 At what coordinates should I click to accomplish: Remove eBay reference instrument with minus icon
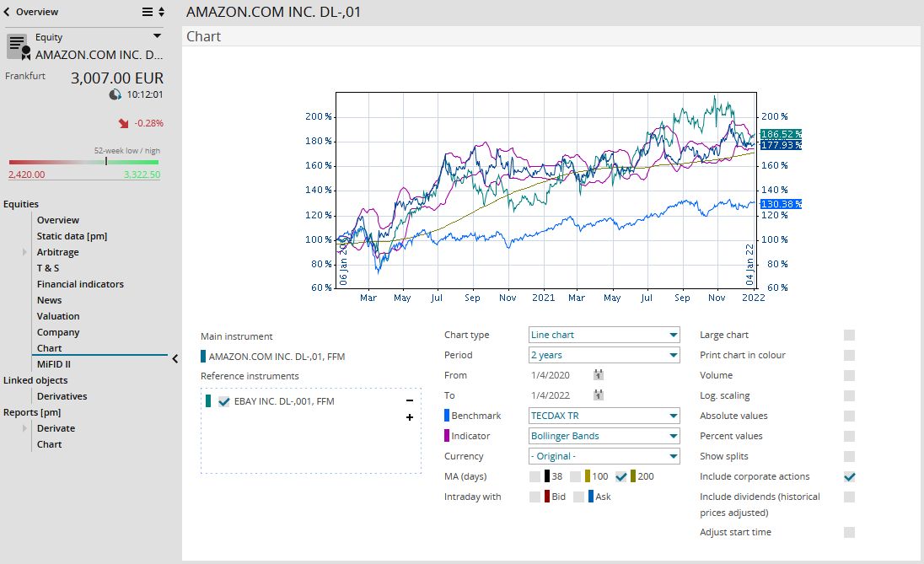click(410, 401)
